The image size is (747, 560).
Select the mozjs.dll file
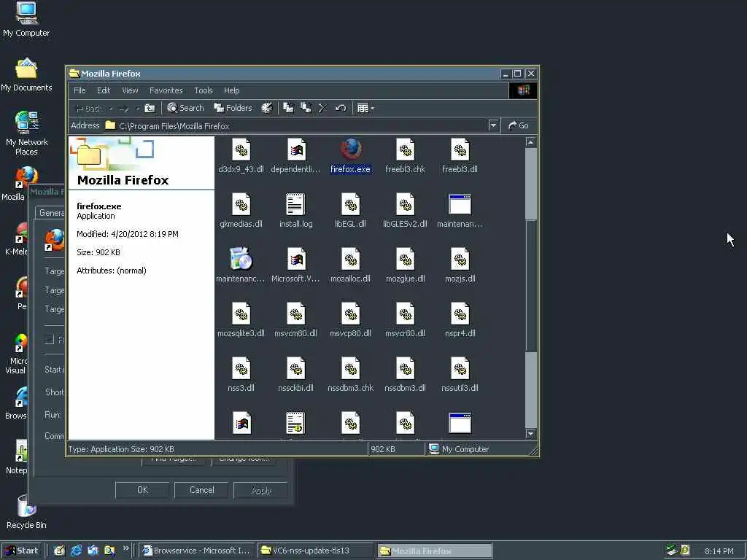[x=460, y=265]
